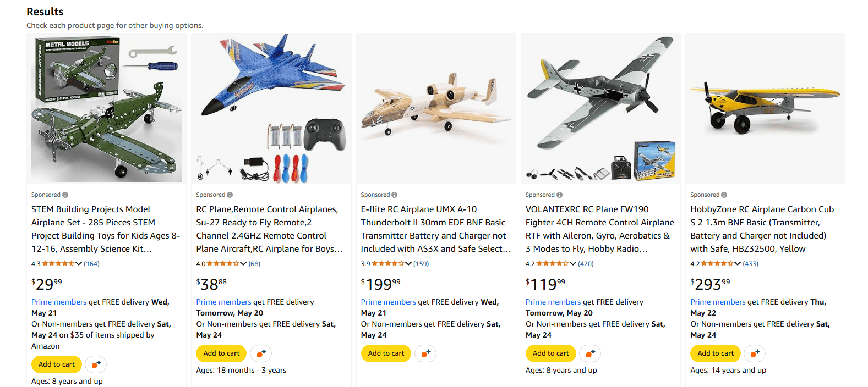Click Prime members link under the $29.99 STEM set
The width and height of the screenshot is (868, 387).
pyautogui.click(x=59, y=302)
